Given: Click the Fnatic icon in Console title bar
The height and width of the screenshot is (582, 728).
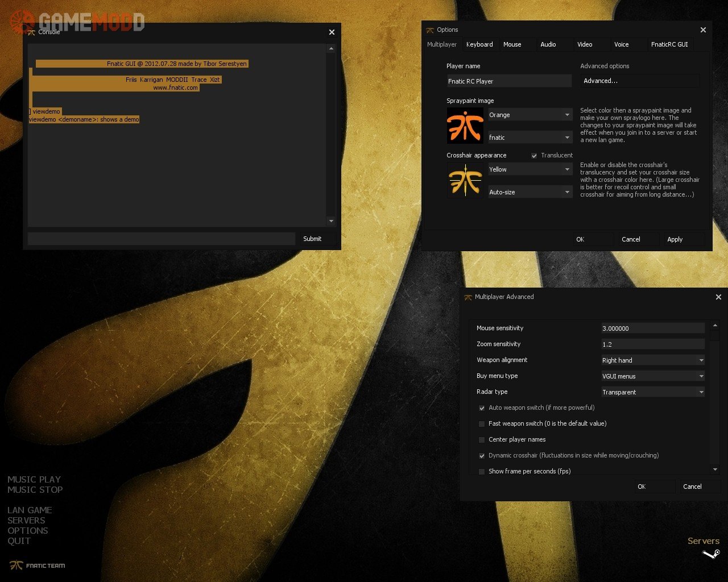Looking at the screenshot, I should (x=31, y=32).
